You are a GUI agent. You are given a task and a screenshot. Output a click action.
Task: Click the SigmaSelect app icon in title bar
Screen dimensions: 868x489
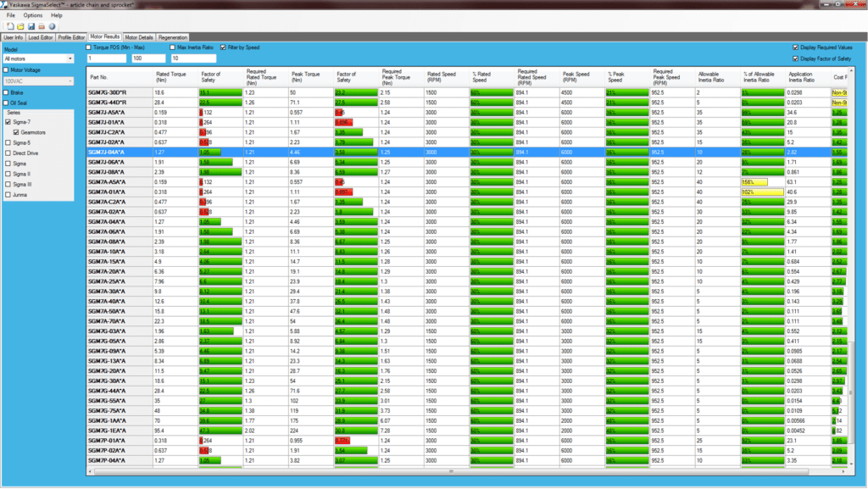click(4, 4)
